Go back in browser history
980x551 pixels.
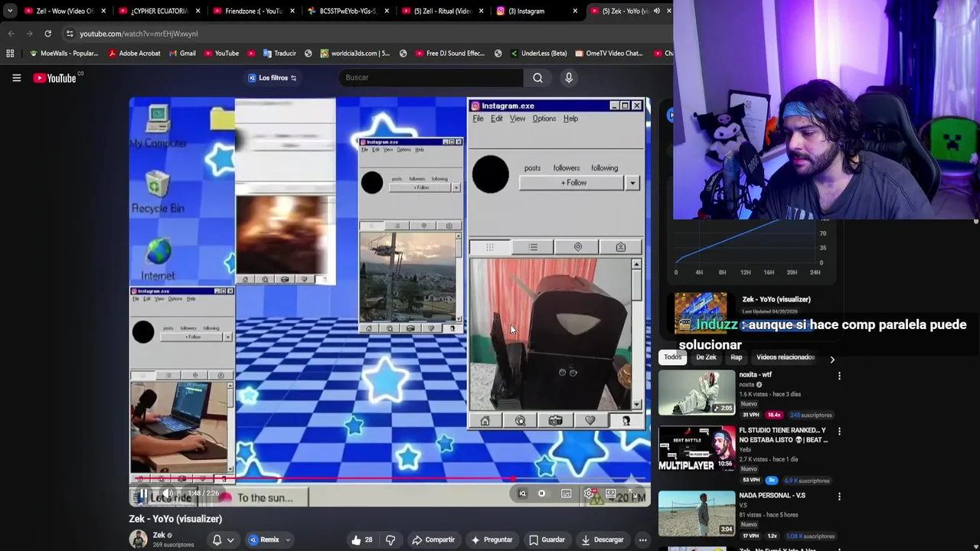(x=11, y=34)
